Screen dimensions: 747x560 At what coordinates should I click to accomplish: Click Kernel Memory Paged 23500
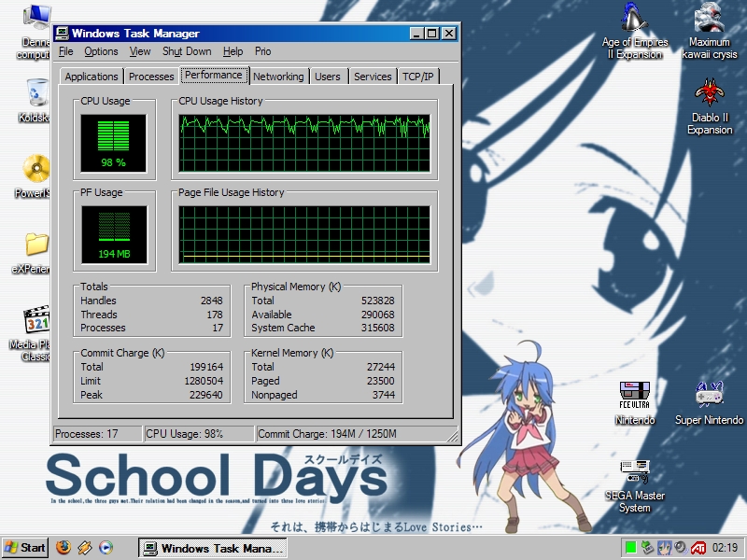tap(381, 381)
